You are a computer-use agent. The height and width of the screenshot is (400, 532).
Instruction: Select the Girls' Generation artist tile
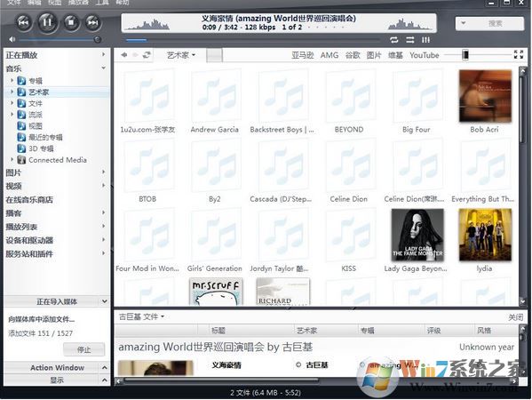tap(216, 235)
